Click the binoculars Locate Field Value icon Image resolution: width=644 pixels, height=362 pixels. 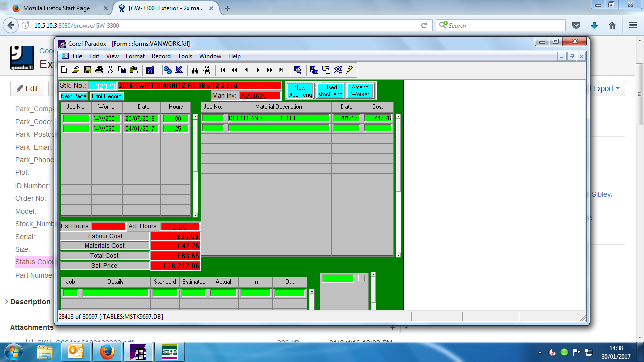[x=195, y=70]
